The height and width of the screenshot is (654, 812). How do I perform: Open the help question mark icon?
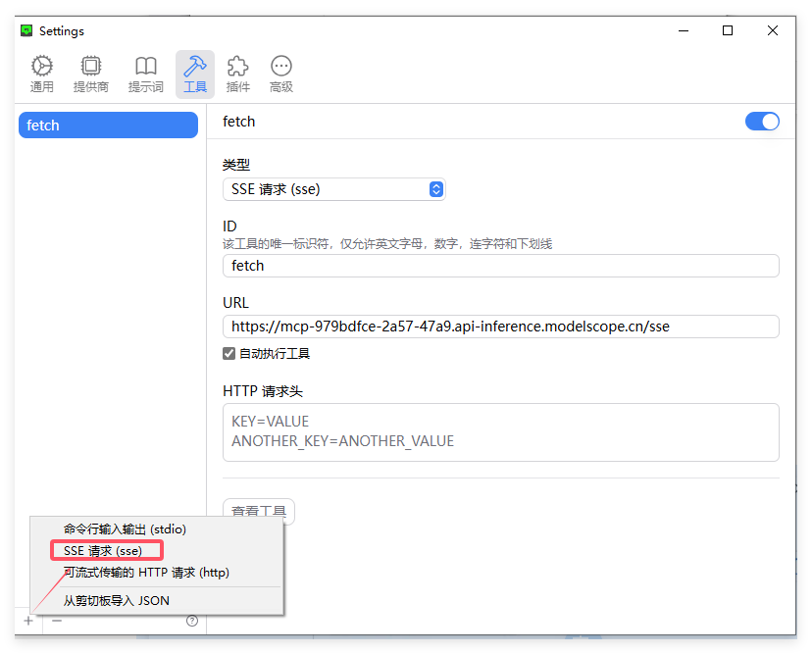click(192, 621)
